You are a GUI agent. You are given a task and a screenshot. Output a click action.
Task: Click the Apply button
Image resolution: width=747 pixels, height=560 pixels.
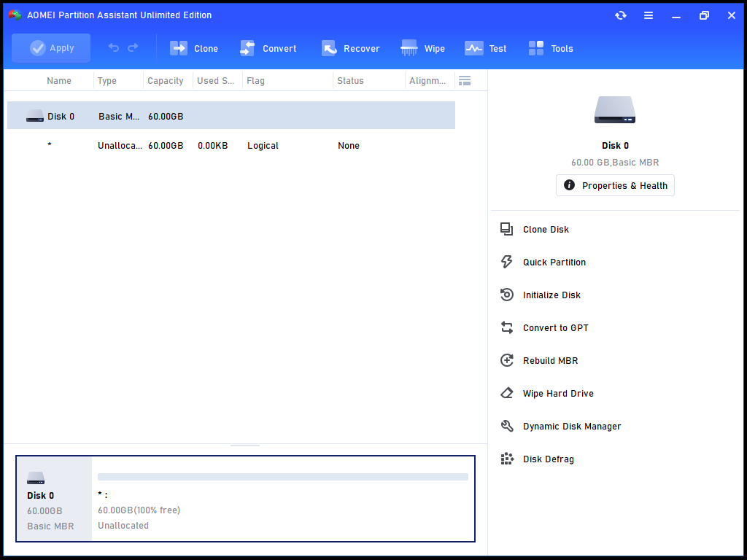coord(51,48)
